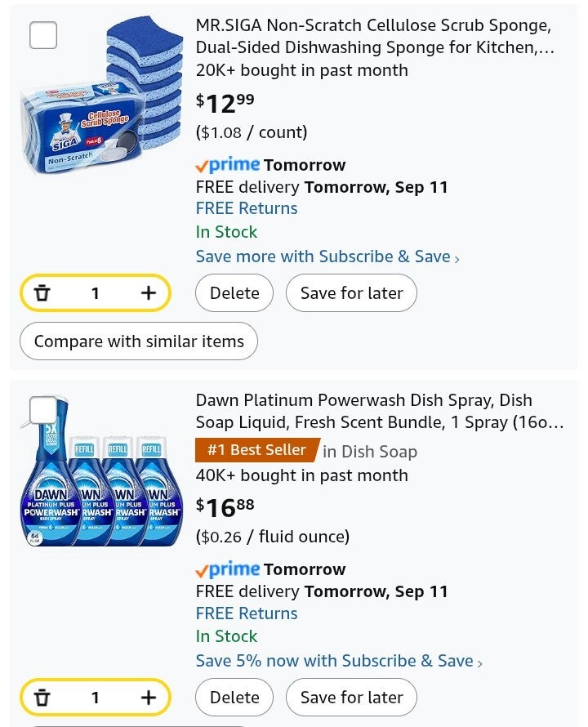Click FREE Returns link under the sponge item
The height and width of the screenshot is (727, 588).
point(247,208)
